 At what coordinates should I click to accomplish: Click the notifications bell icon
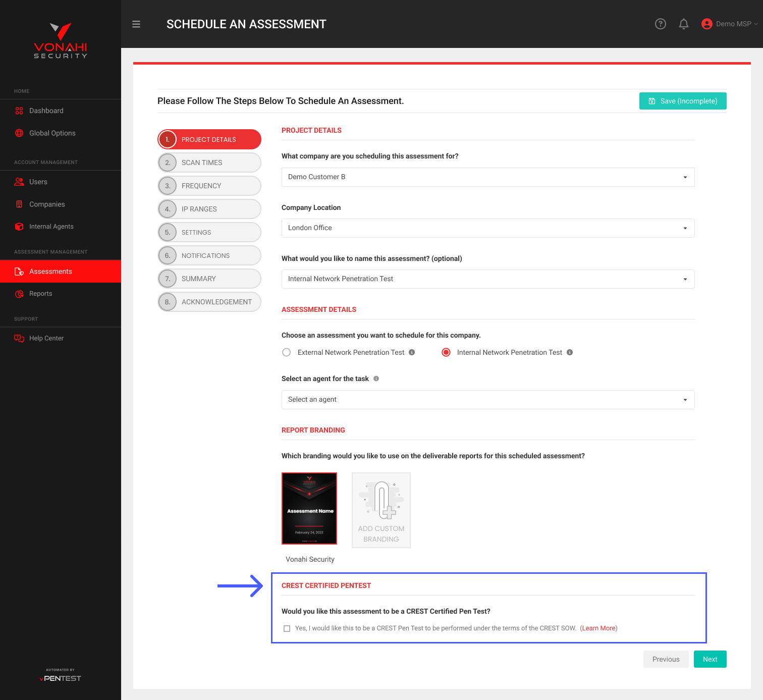(684, 24)
